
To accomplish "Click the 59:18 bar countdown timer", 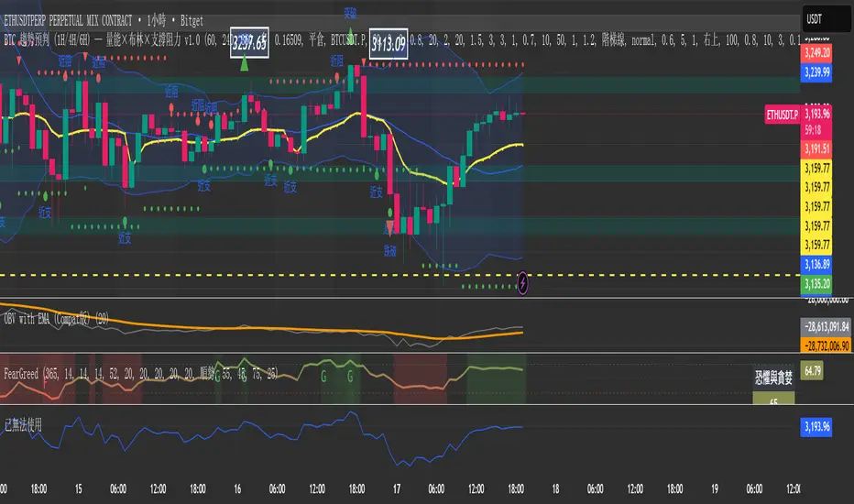I will pos(813,130).
